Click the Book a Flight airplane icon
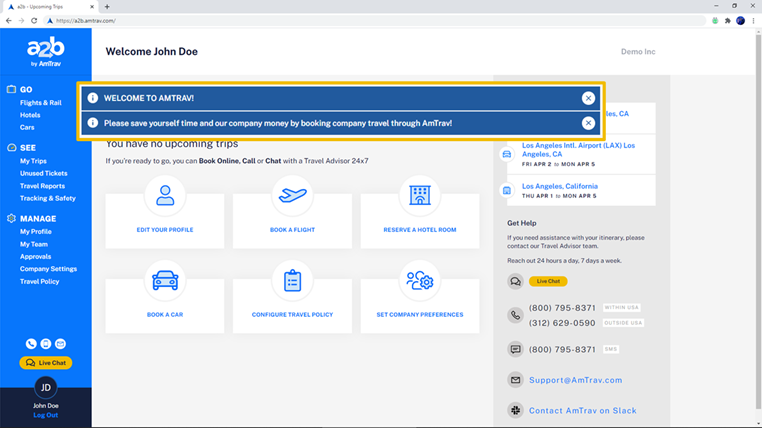The height and width of the screenshot is (428, 762). click(292, 196)
